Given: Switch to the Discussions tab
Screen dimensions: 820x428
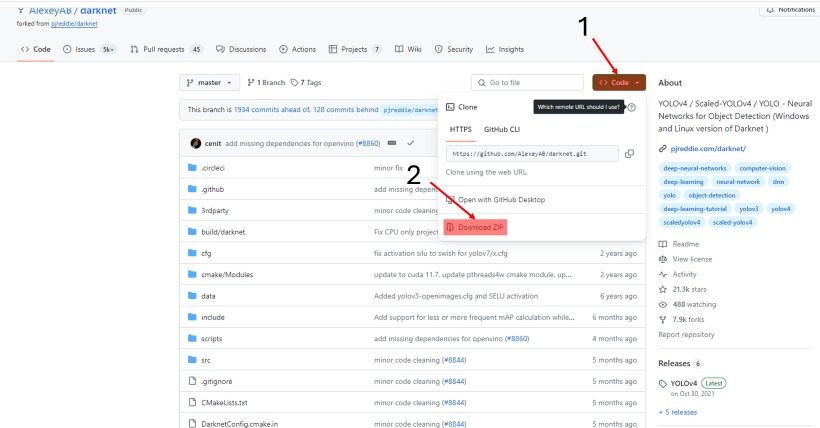Looking at the screenshot, I should click(241, 49).
